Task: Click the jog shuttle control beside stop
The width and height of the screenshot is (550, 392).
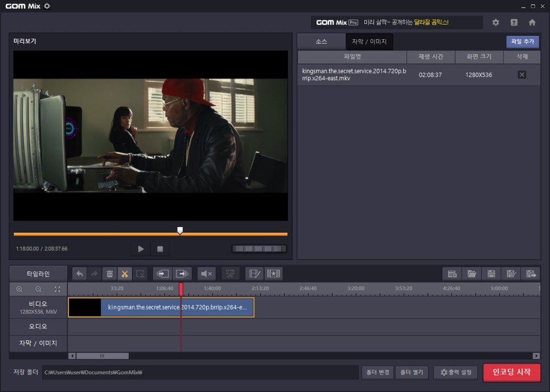Action: pyautogui.click(x=259, y=249)
